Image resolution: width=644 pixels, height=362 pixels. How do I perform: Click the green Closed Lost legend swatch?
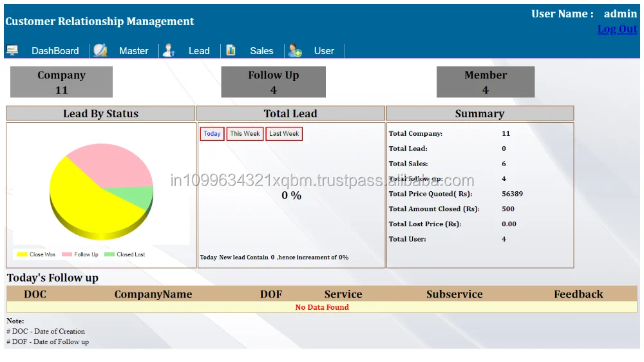(109, 254)
